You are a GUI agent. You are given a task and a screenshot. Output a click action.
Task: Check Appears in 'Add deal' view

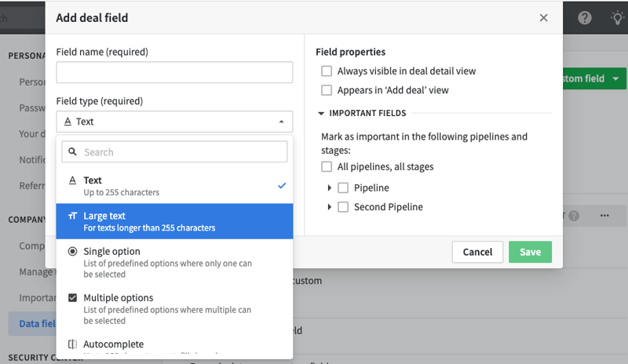pyautogui.click(x=327, y=90)
